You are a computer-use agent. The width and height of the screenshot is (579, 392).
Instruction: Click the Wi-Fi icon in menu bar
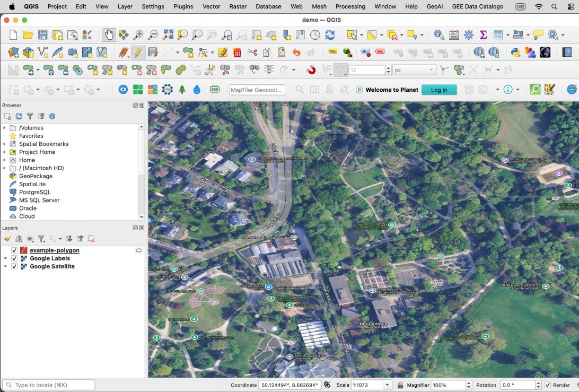(x=539, y=6)
